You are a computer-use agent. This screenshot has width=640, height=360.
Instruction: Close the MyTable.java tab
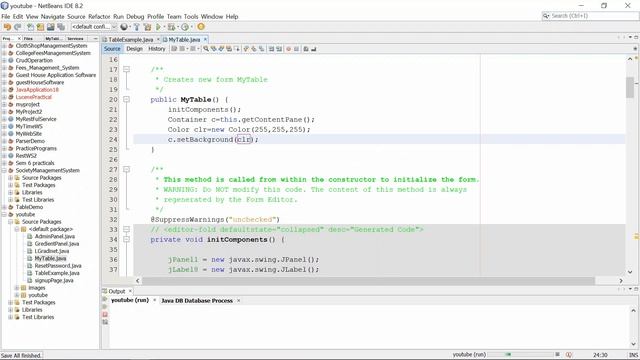coord(205,39)
